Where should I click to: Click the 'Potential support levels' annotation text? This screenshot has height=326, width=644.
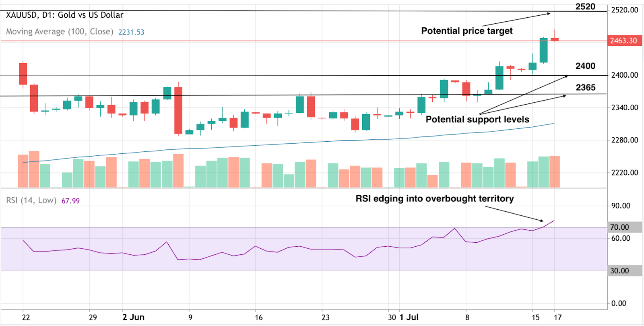(x=477, y=120)
